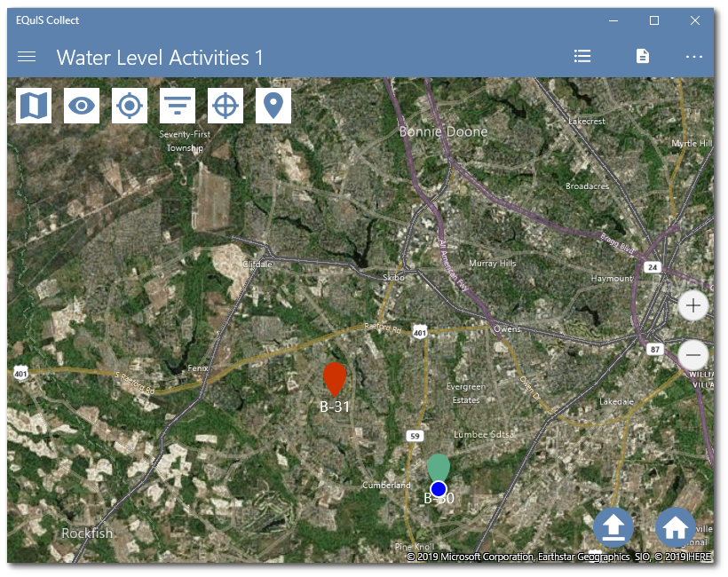The width and height of the screenshot is (728, 577).
Task: Toggle marker visibility with the eye icon
Action: (x=82, y=105)
